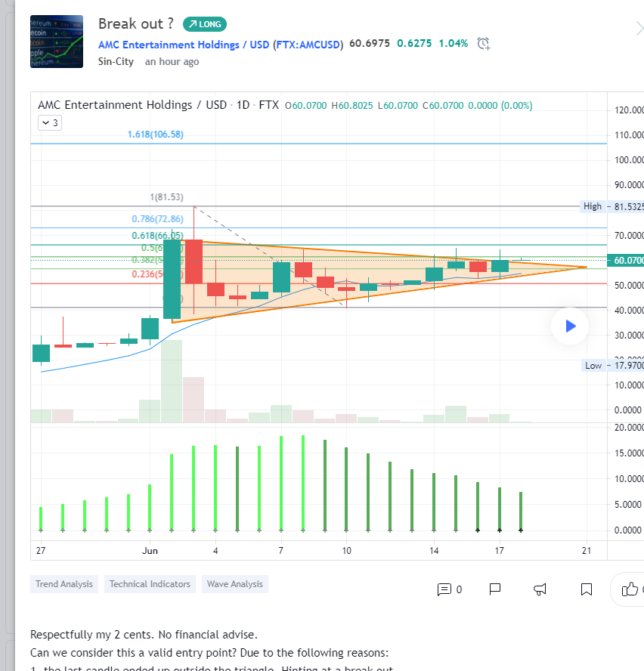Image resolution: width=644 pixels, height=671 pixels.
Task: Visit the Sin-City author profile
Action: 116,61
